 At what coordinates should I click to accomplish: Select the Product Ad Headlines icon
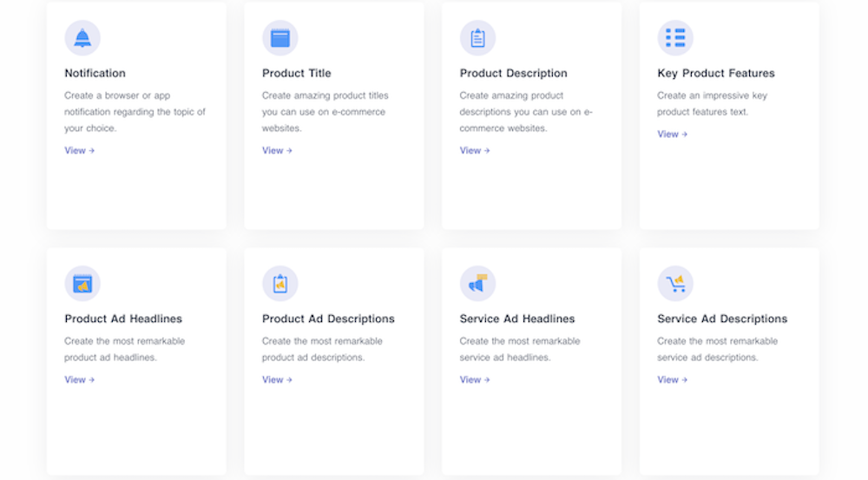point(82,284)
